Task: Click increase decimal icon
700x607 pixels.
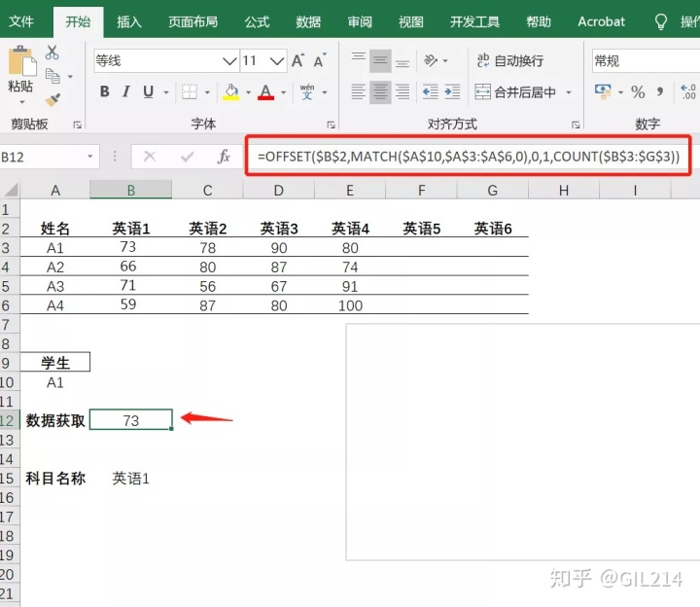Action: (688, 92)
